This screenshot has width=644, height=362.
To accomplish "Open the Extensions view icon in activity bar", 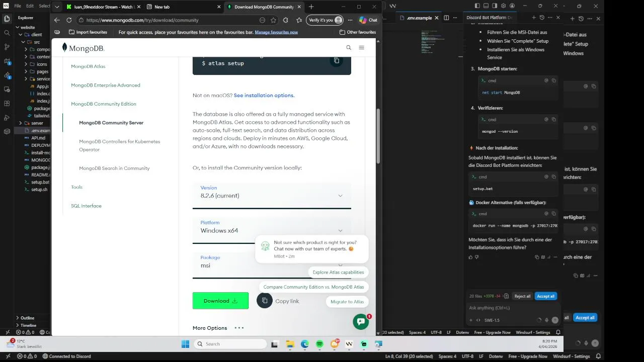I will 7,104.
